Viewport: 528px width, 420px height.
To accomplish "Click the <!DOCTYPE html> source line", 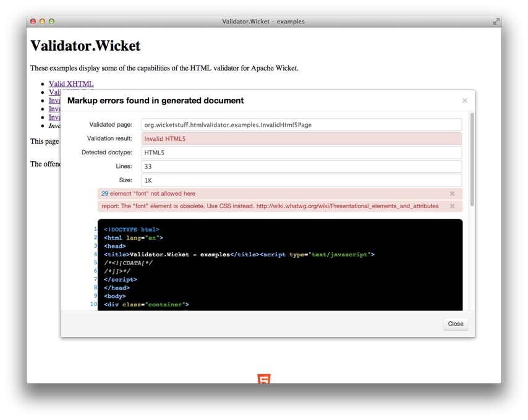I will tap(131, 229).
